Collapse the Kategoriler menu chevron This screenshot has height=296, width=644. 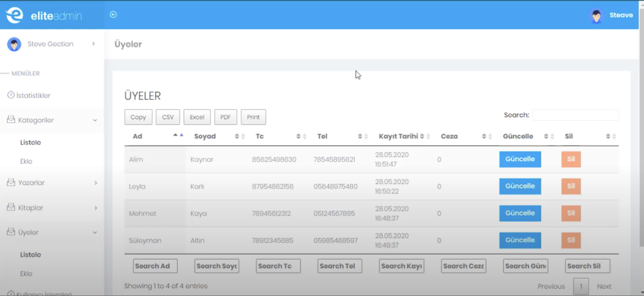(x=95, y=120)
